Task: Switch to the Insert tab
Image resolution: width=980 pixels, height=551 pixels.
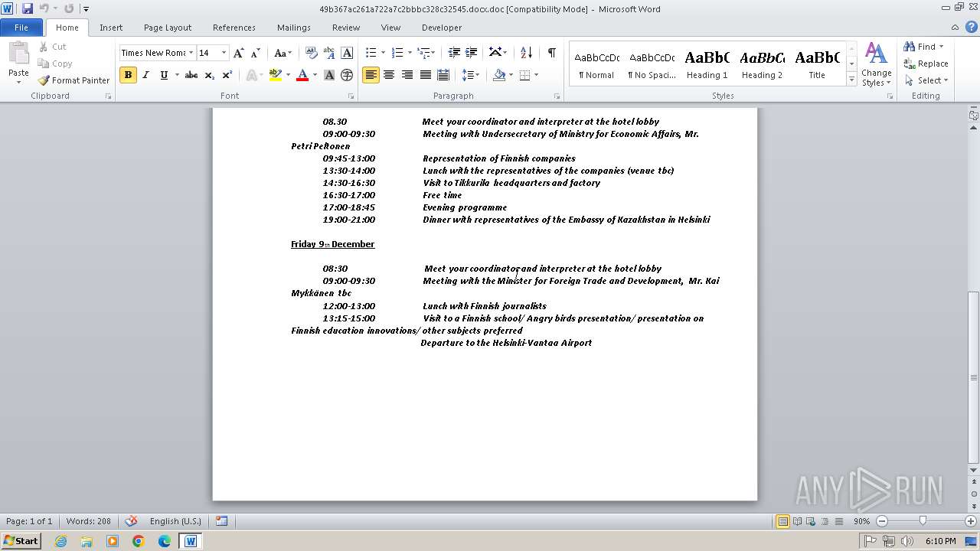Action: click(x=111, y=28)
